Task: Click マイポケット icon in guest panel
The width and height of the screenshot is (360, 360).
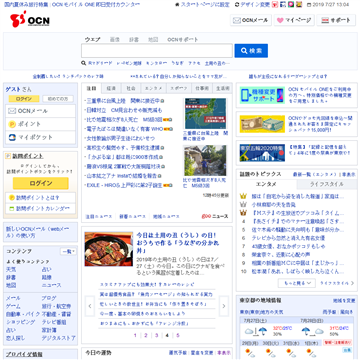Action: (12, 137)
